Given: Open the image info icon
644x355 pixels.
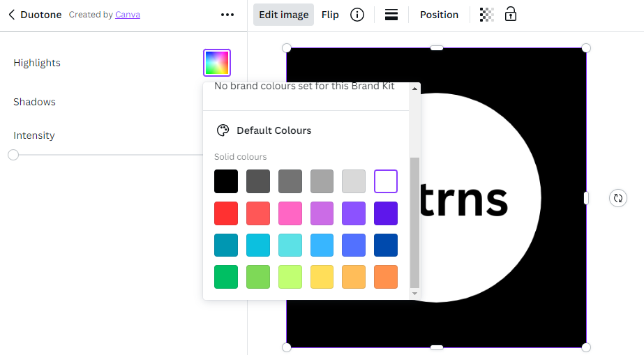Looking at the screenshot, I should coord(357,15).
